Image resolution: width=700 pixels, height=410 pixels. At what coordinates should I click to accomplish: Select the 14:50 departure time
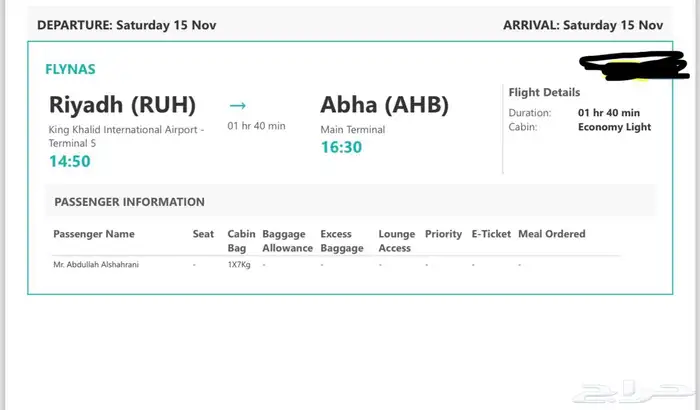[x=70, y=160]
